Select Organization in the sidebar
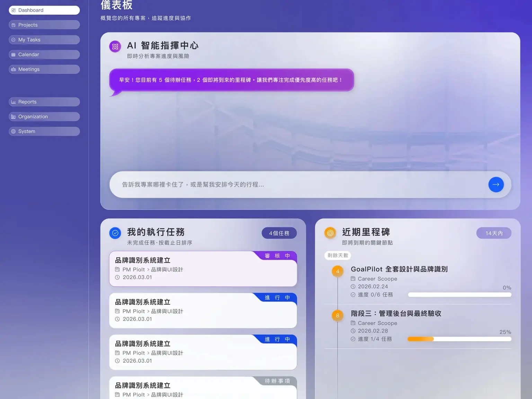 [44, 117]
